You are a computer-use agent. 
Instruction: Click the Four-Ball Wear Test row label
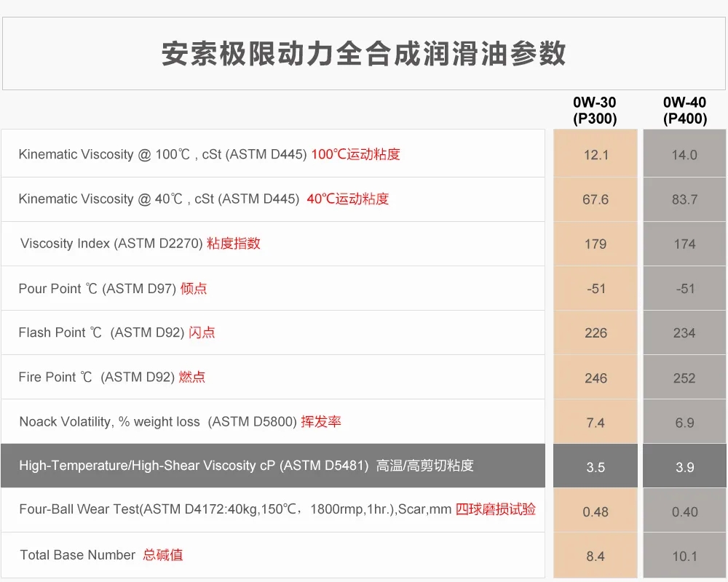(277, 509)
